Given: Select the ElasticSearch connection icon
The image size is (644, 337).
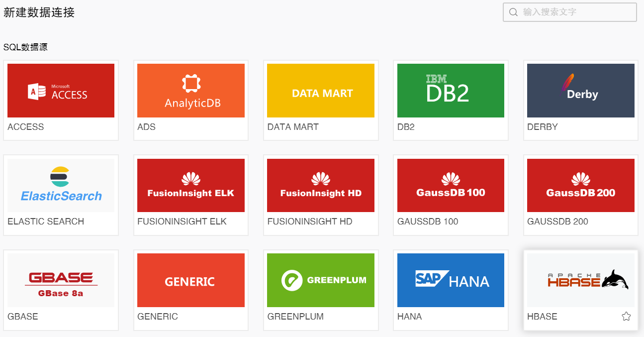Looking at the screenshot, I should (61, 185).
